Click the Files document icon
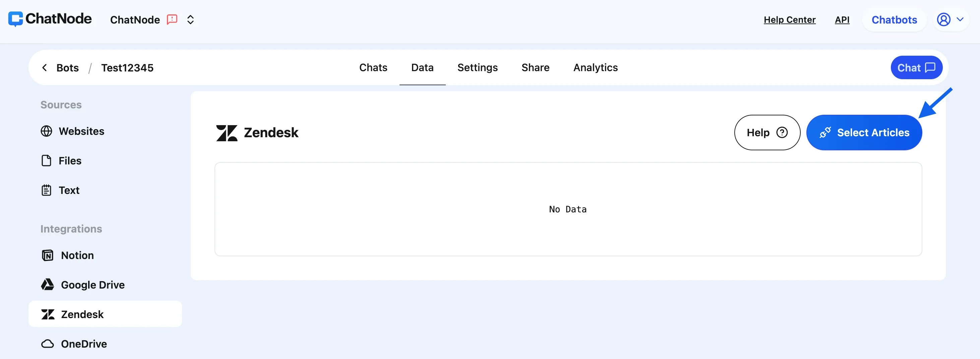 (x=46, y=161)
